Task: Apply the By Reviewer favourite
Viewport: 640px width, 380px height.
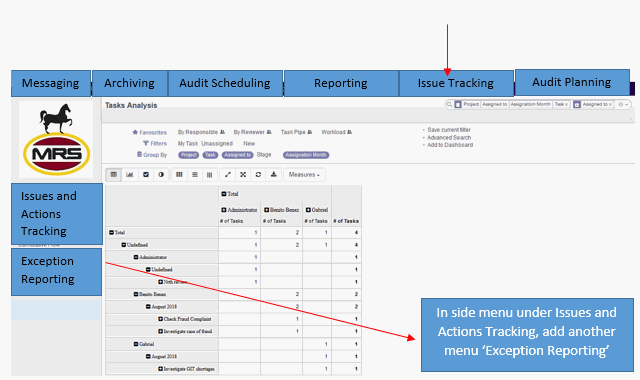Action: pos(252,132)
